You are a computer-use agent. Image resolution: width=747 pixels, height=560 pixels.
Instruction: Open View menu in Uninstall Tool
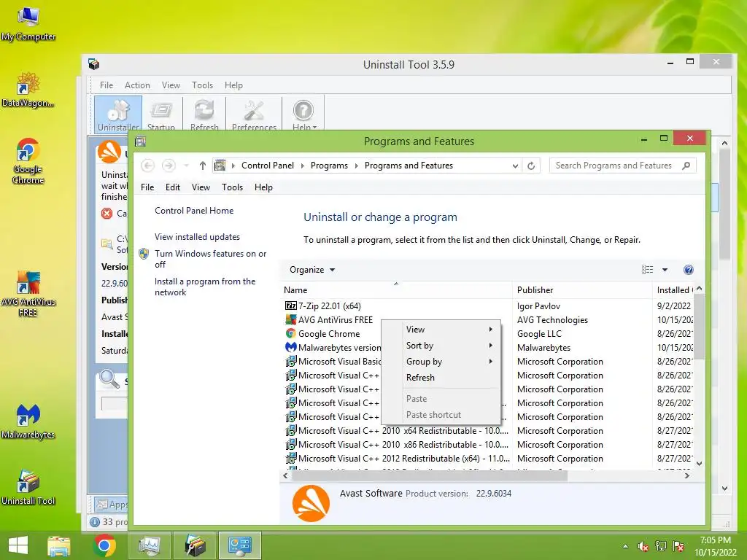[171, 85]
